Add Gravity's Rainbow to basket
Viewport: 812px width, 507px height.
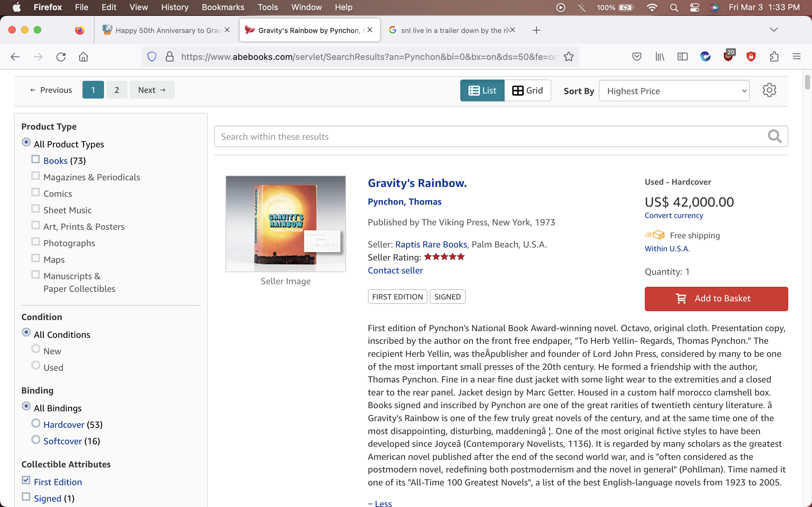[716, 298]
